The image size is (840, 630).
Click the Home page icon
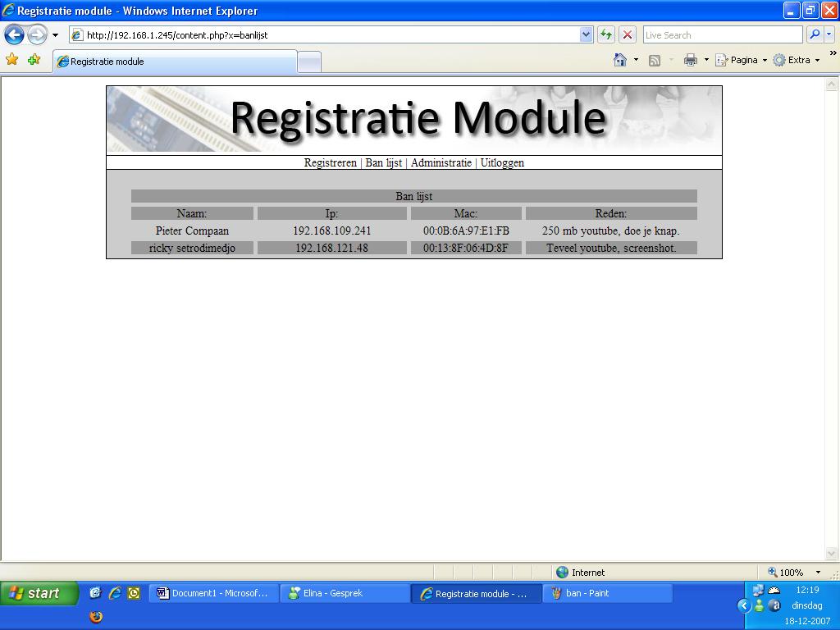620,60
